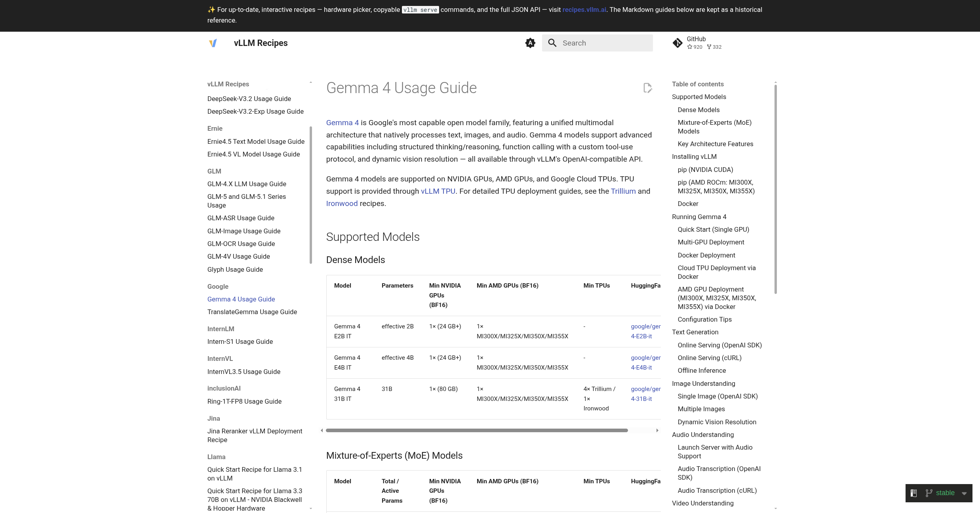This screenshot has height=513, width=980.
Task: Click the table of contents scrollbar
Action: 775,189
